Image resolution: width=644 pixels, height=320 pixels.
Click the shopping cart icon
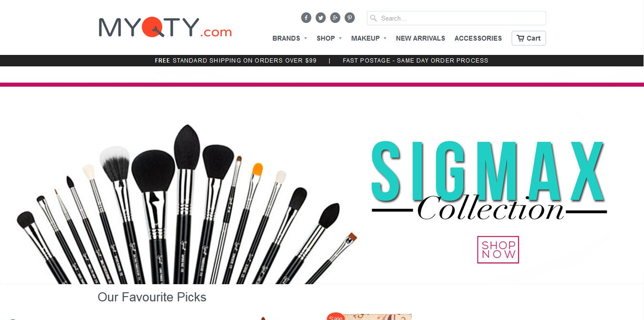[x=520, y=38]
